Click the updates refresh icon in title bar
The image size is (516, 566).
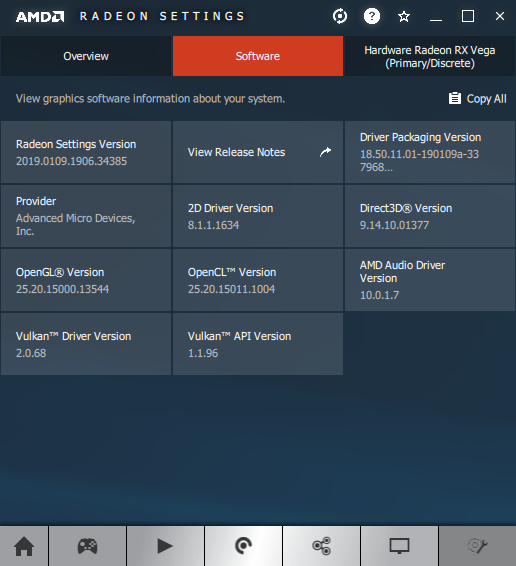340,16
